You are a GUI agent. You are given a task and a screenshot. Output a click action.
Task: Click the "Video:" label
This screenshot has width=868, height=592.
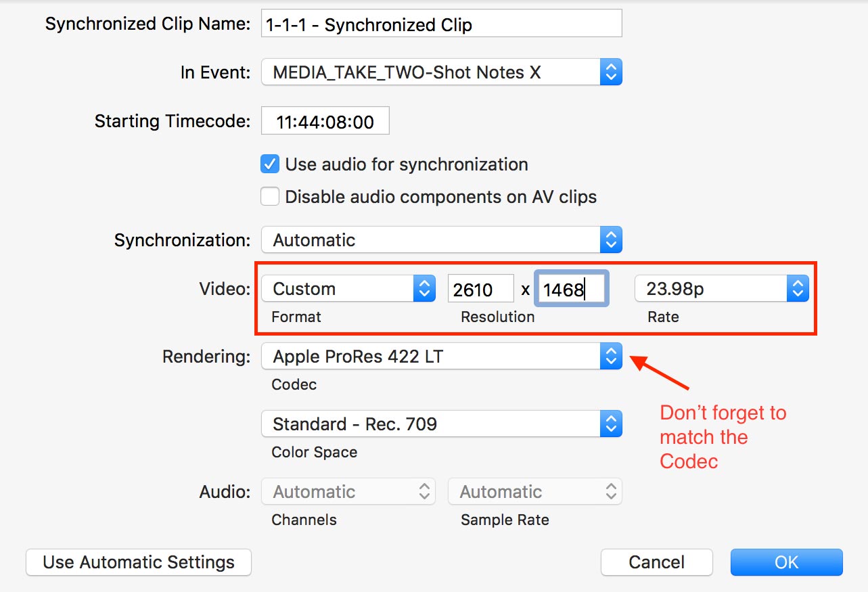coord(225,289)
